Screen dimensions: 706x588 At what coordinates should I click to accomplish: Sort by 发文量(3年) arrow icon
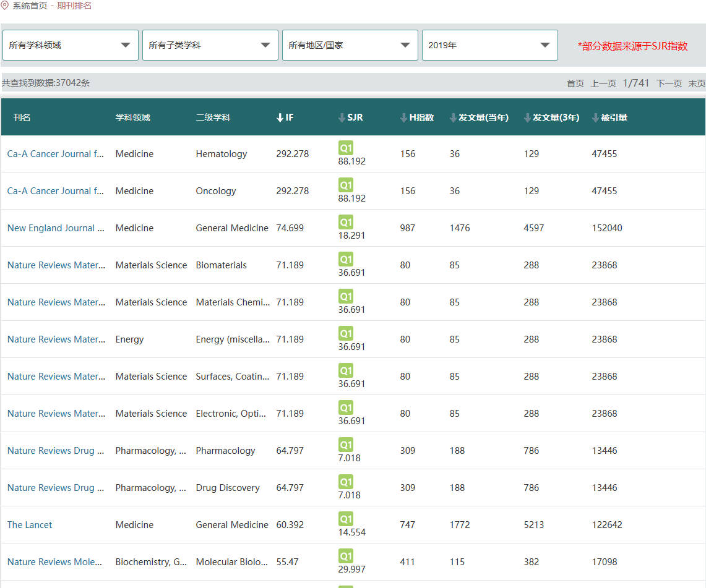[527, 117]
